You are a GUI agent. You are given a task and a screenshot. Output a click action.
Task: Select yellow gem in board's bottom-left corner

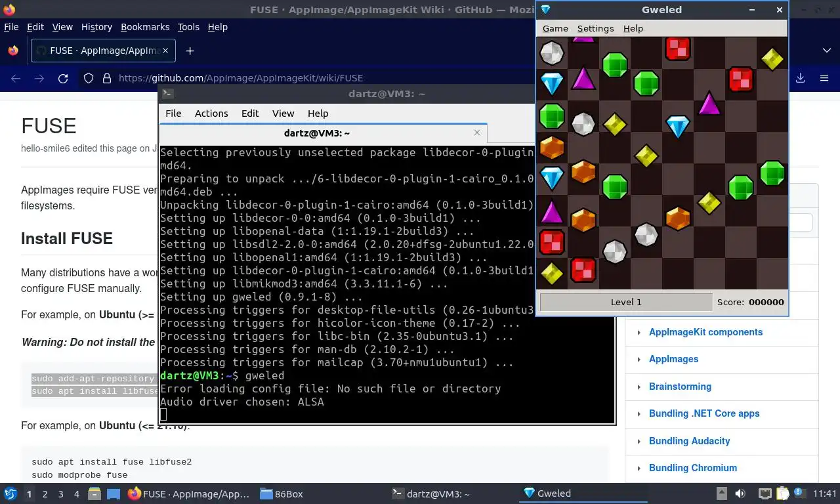552,273
